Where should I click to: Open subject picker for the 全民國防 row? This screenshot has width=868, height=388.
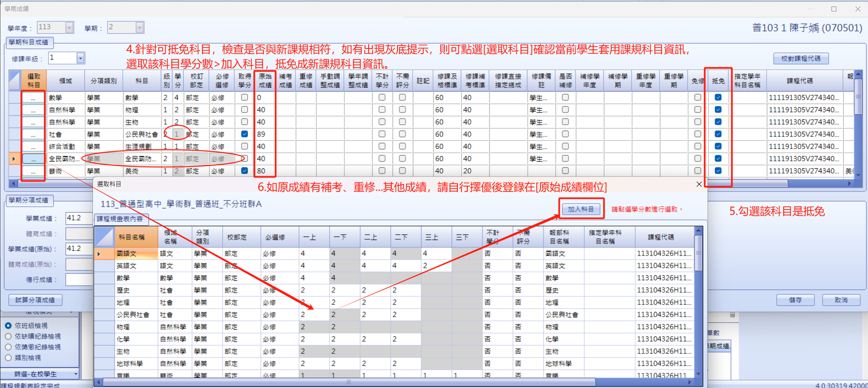click(x=33, y=159)
